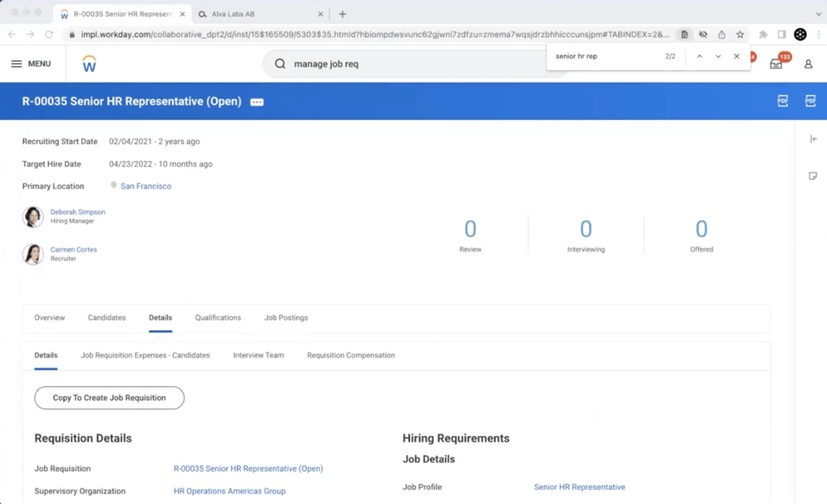Screen dimensions: 827x504
Task: Switch to the Candidates tab
Action: (x=107, y=317)
